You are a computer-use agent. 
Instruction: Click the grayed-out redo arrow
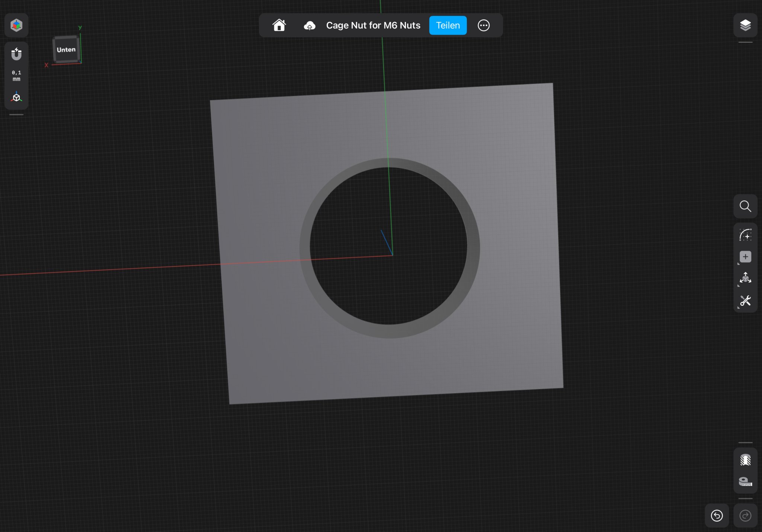point(745,516)
